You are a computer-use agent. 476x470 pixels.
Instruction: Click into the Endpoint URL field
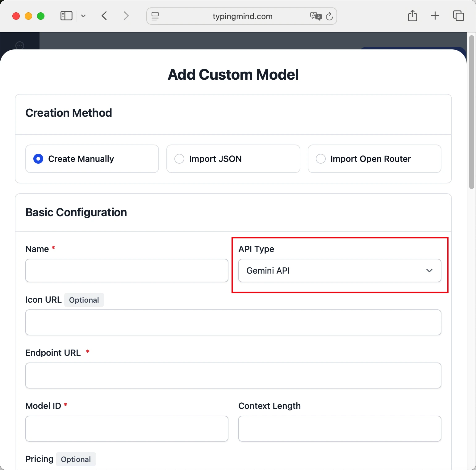(x=233, y=376)
